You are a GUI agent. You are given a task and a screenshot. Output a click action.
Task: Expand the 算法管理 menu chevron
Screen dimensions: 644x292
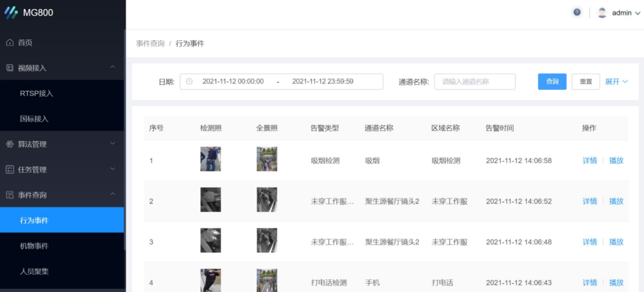click(113, 144)
